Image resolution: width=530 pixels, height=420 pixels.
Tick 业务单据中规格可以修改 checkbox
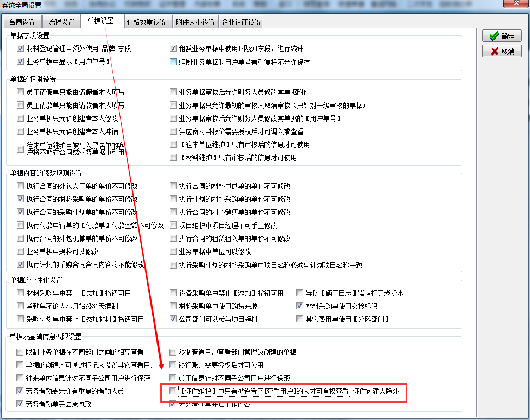(21, 251)
